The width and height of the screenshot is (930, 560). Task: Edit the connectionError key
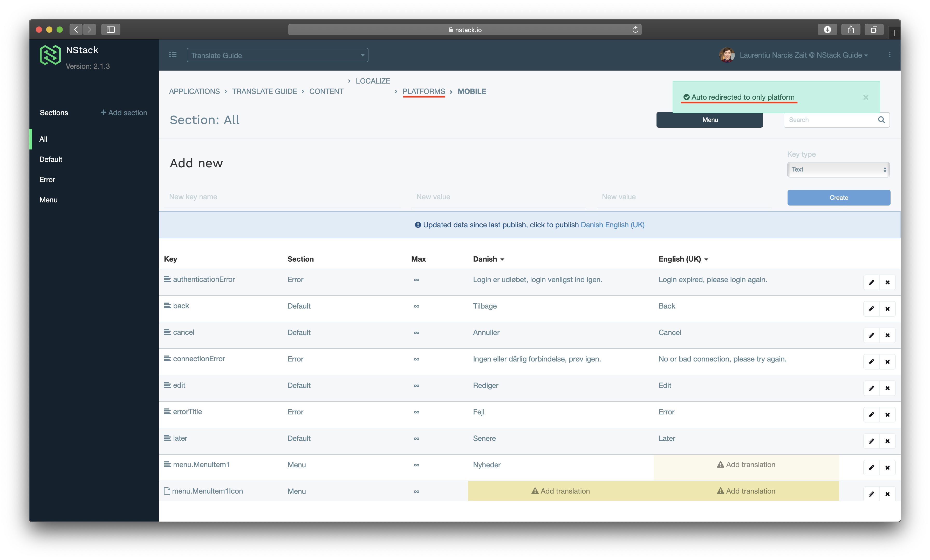click(x=871, y=361)
